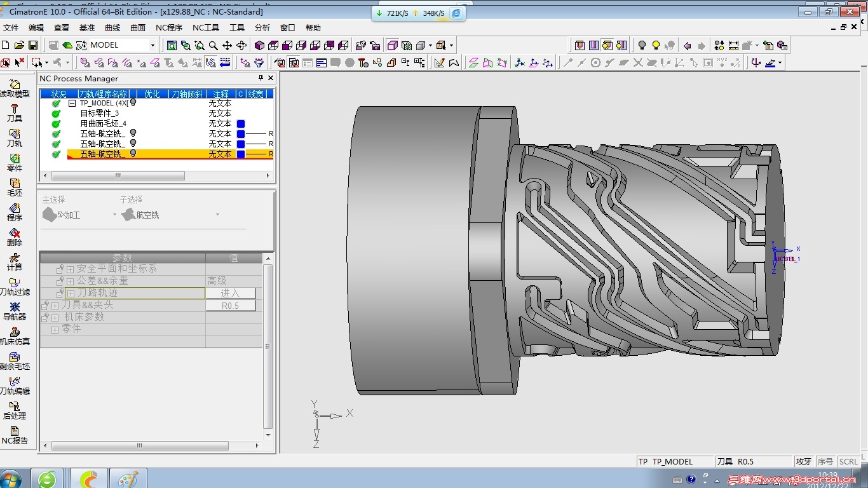
Task: Expand the 零件 parameter group
Action: click(55, 330)
